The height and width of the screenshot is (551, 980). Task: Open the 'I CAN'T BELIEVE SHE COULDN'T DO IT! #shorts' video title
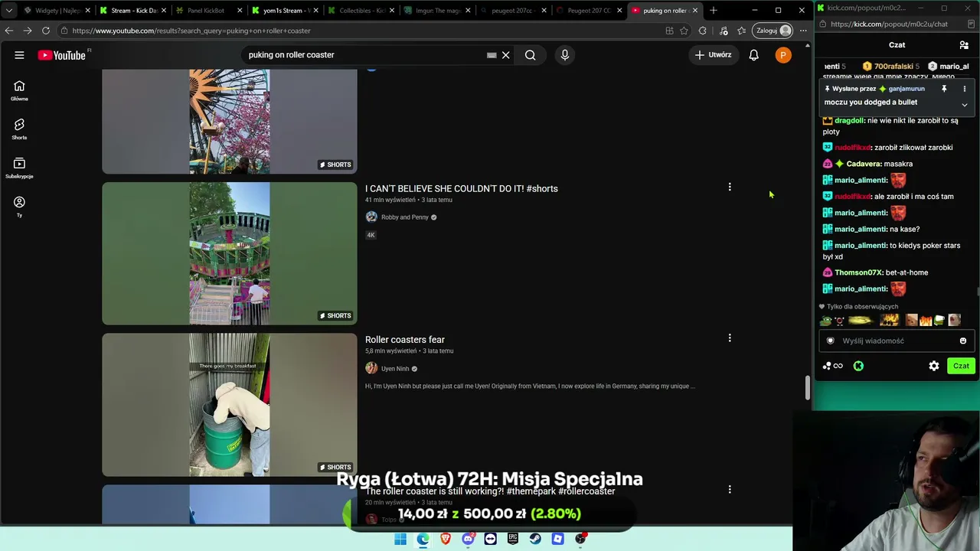coord(462,189)
